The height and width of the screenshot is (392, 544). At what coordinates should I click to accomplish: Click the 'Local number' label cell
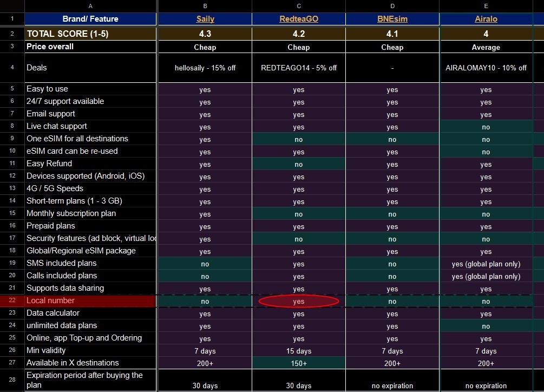(90, 300)
